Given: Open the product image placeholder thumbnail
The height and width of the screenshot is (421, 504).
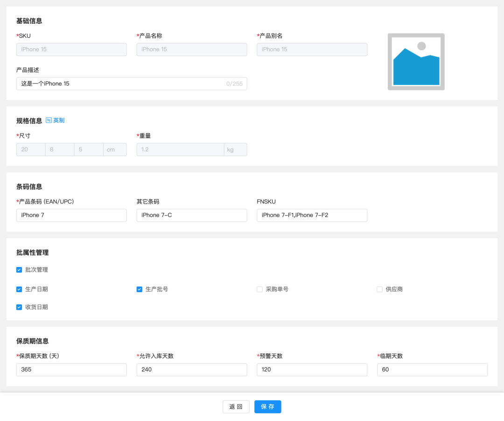Looking at the screenshot, I should point(416,62).
